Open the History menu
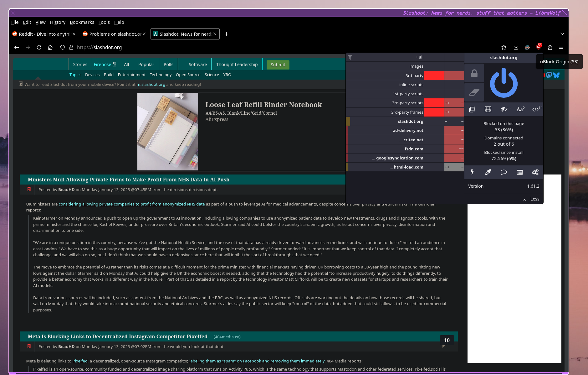This screenshot has width=588, height=375. tap(58, 22)
